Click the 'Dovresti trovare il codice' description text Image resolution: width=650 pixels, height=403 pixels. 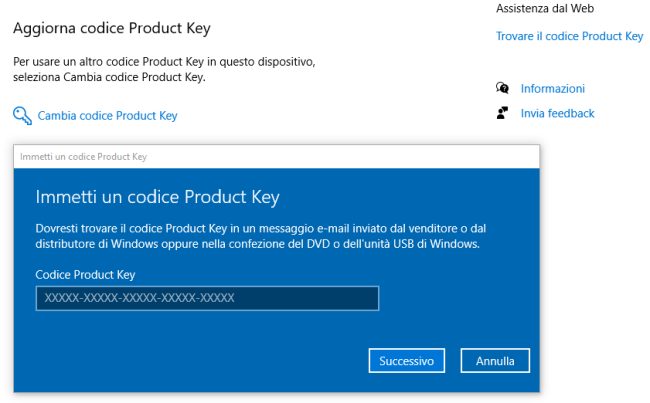click(x=260, y=236)
